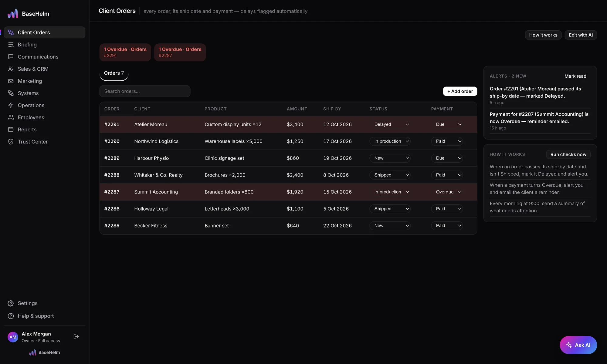The width and height of the screenshot is (607, 364).
Task: Click the Employees users icon
Action: point(11,117)
